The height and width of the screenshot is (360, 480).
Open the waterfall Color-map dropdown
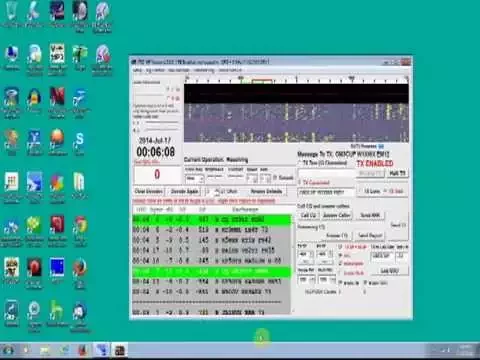click(194, 178)
